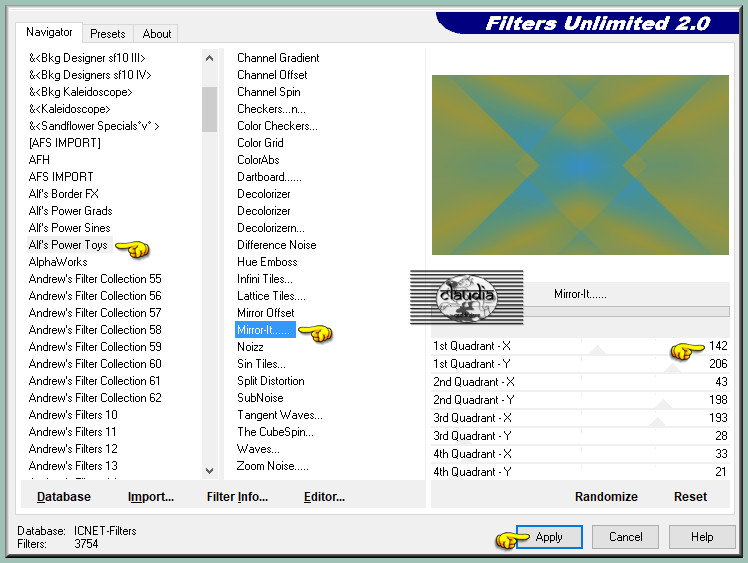The image size is (748, 563).
Task: Adjust the 2nd Quadrant - Y slider
Action: tap(580, 400)
